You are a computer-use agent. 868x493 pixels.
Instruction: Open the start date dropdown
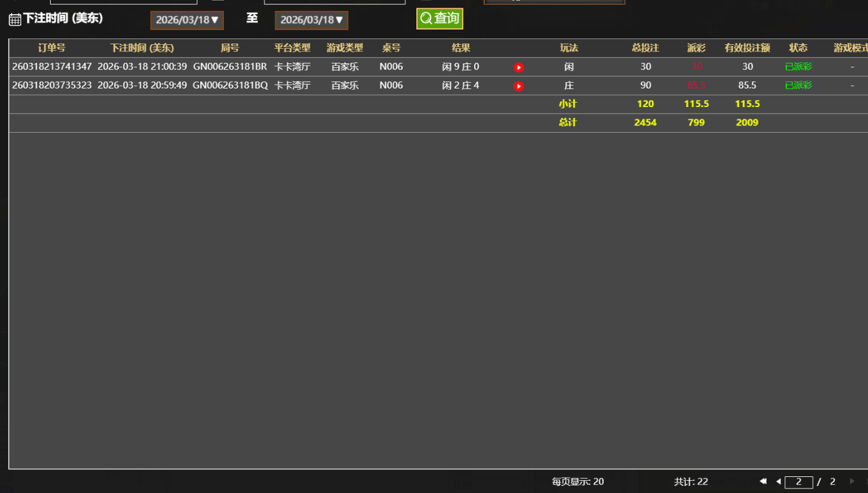click(x=187, y=20)
